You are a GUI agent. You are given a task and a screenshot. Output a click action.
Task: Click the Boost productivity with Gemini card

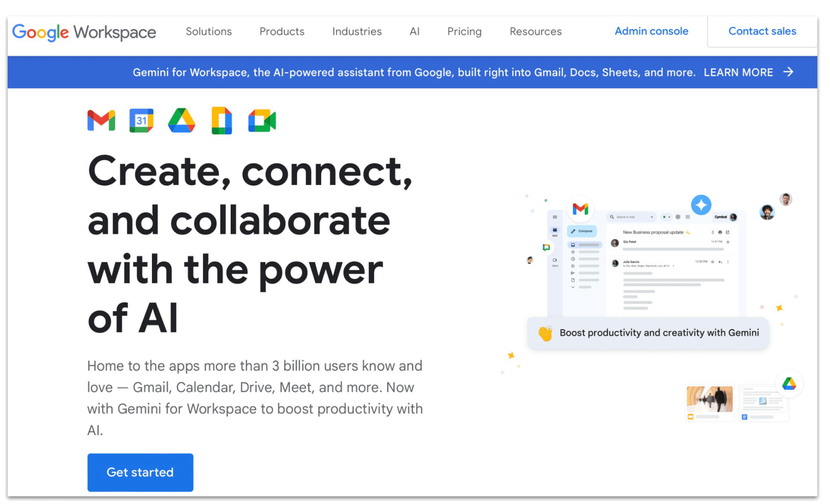tap(648, 333)
